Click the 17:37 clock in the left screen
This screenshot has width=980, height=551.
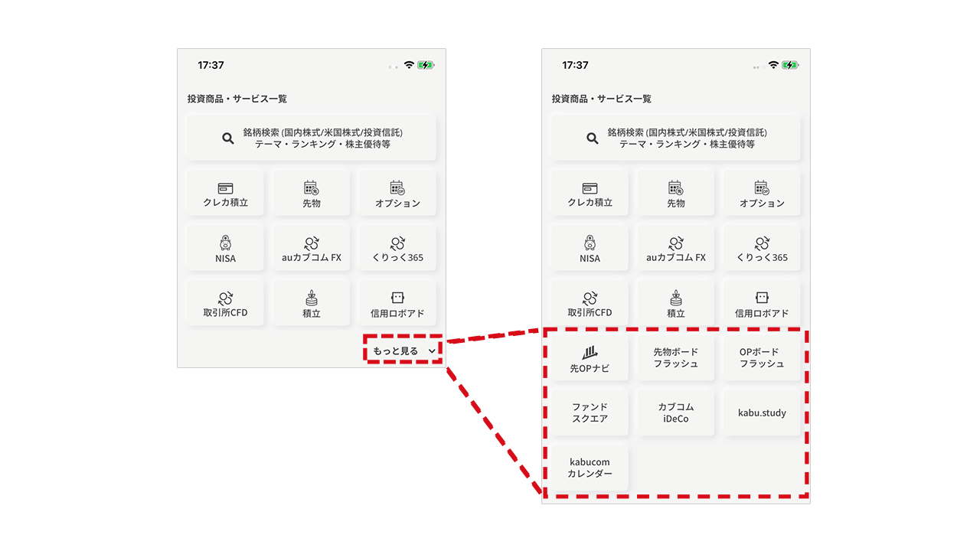point(211,65)
